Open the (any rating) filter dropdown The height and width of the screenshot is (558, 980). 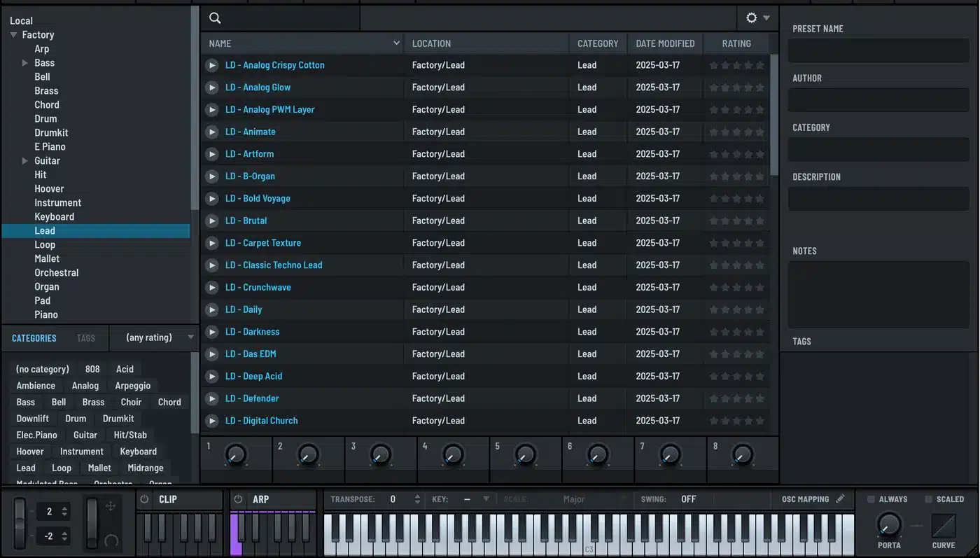[x=154, y=337]
